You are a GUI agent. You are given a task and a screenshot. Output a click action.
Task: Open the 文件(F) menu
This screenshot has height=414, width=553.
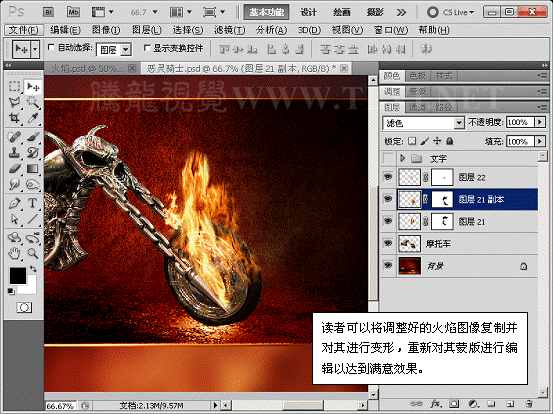(24, 30)
